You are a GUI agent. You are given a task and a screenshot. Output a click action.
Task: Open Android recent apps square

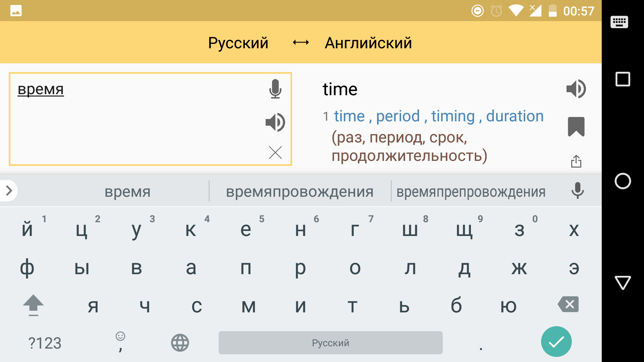[x=623, y=79]
